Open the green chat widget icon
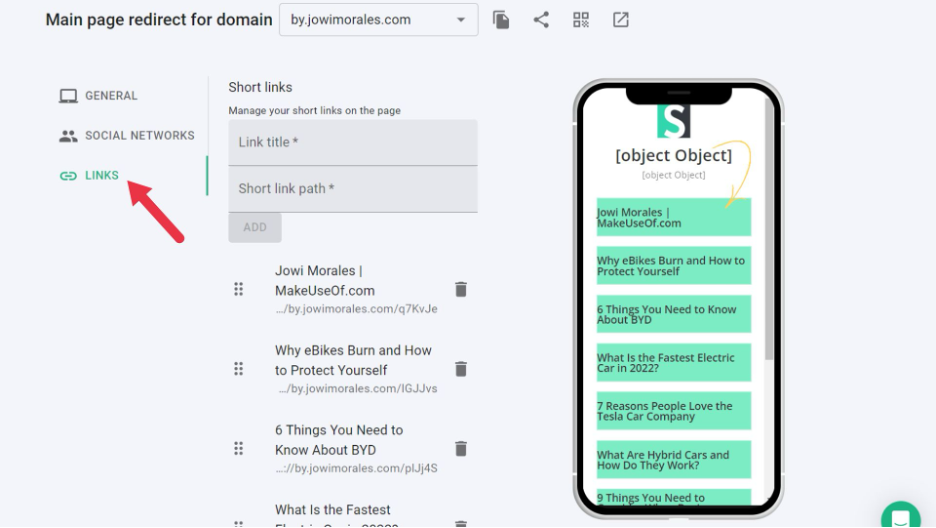This screenshot has width=936, height=528. 900,516
